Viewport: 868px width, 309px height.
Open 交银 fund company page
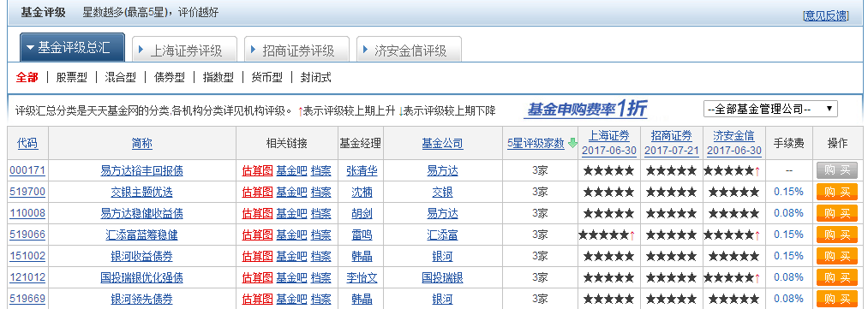coord(442,192)
